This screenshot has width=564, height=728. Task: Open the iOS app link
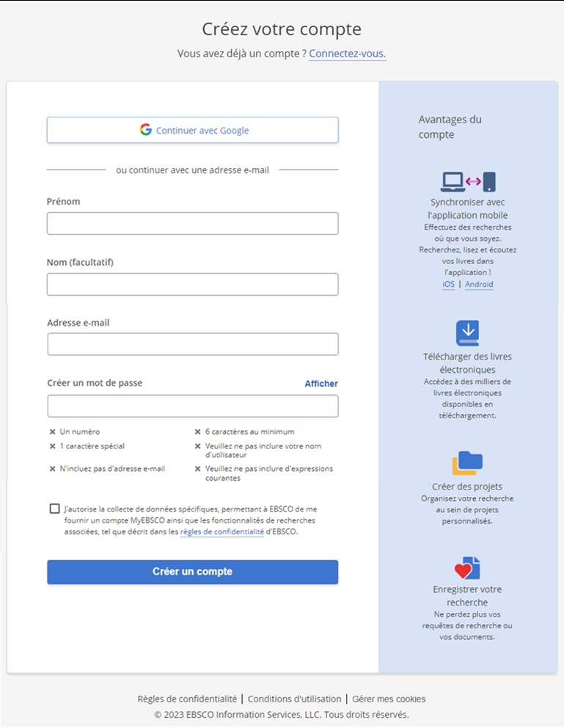tap(448, 285)
